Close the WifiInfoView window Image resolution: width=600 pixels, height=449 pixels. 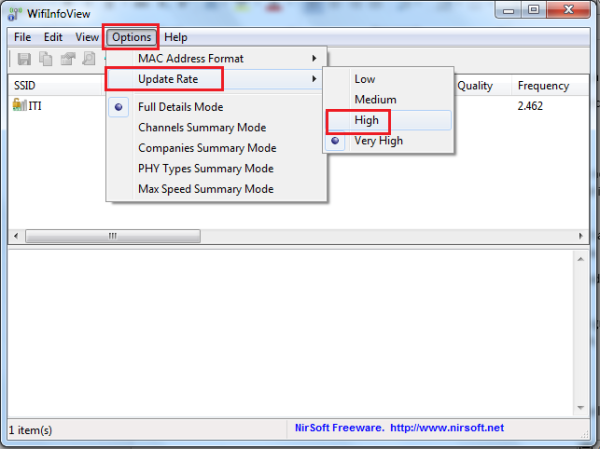click(569, 10)
